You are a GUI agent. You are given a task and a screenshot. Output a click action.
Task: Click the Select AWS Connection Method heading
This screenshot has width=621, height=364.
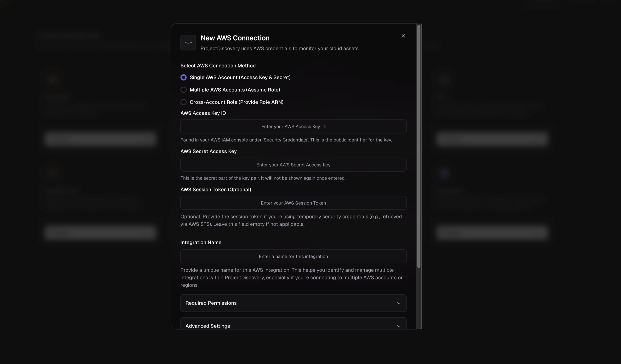218,65
